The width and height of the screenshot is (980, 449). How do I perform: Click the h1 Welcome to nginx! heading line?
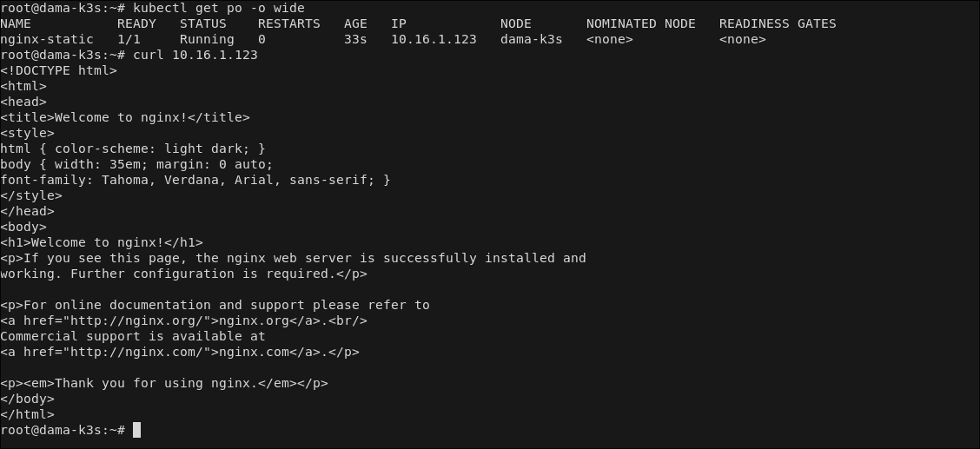102,242
